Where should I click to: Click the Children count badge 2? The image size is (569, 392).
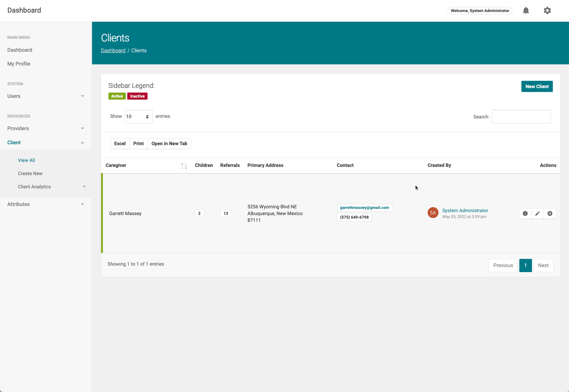(x=199, y=213)
